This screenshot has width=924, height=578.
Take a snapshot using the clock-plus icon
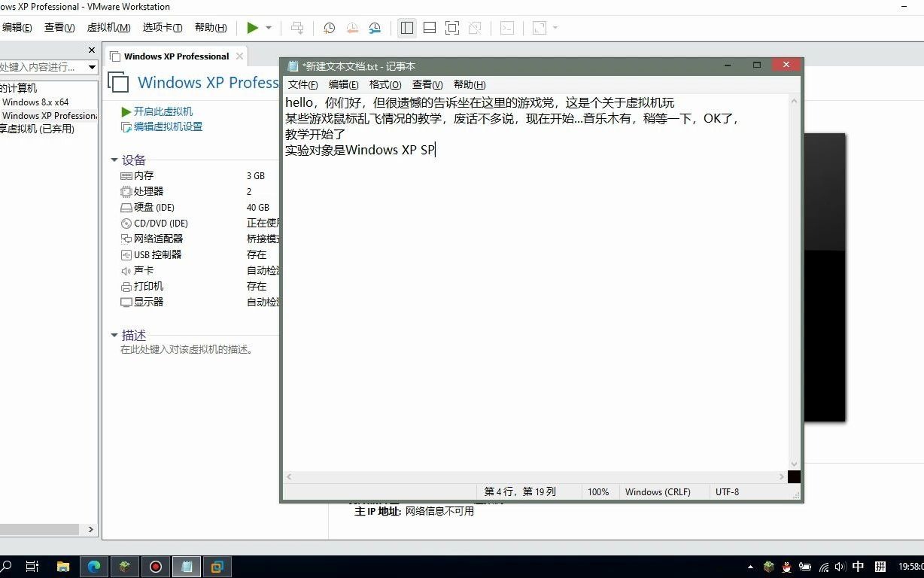(x=329, y=28)
